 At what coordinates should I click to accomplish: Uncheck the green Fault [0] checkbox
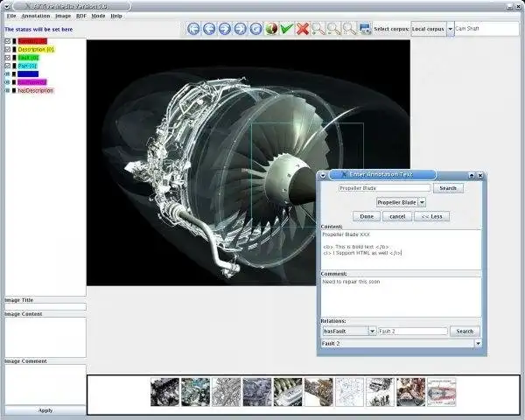pos(8,57)
